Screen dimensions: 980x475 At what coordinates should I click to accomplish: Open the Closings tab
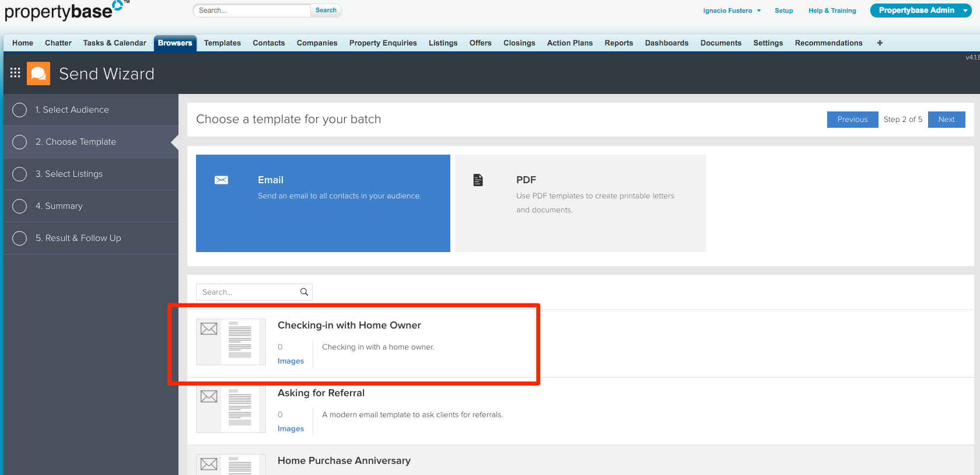point(519,43)
